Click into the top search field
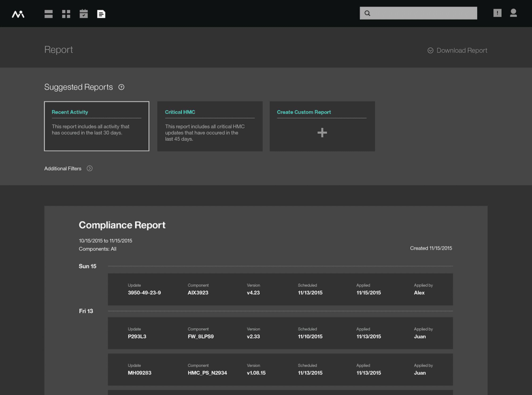532x395 pixels. click(x=423, y=13)
